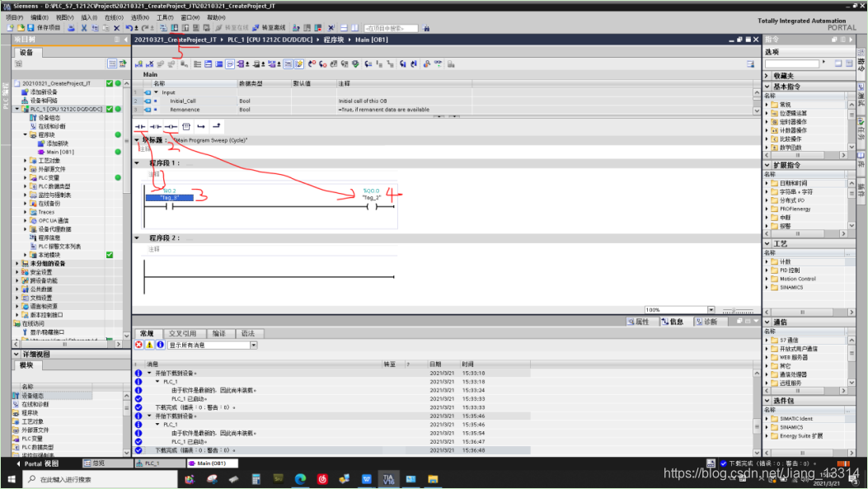Screen dimensions: 868x489
Task: Click the cut scissors icon
Action: pos(84,28)
